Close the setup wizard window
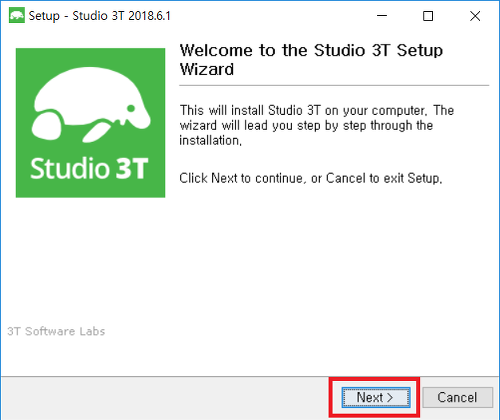 tap(475, 16)
